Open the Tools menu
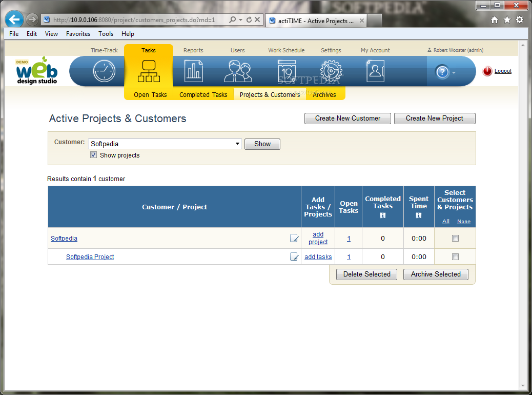 [x=106, y=34]
